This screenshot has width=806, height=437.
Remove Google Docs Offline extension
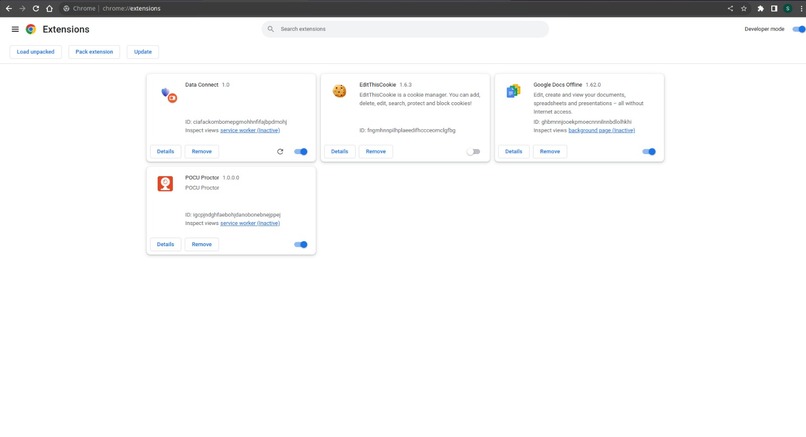(x=550, y=152)
